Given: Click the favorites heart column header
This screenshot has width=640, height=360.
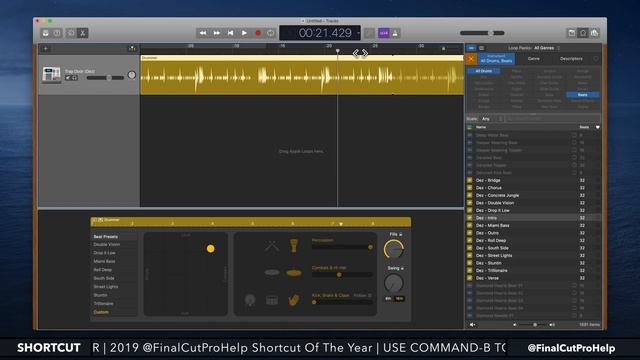Looking at the screenshot, I should pyautogui.click(x=598, y=127).
